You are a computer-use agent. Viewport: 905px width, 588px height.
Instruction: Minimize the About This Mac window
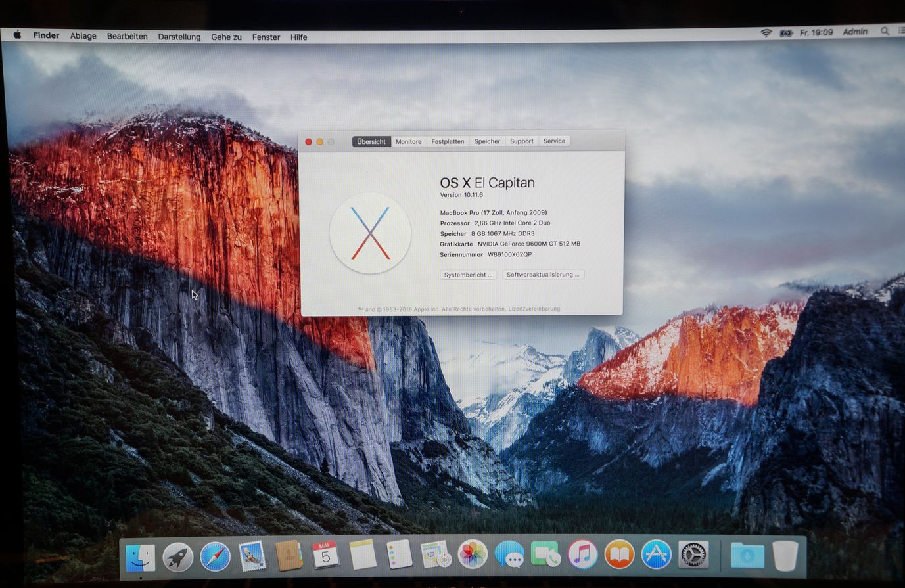320,142
